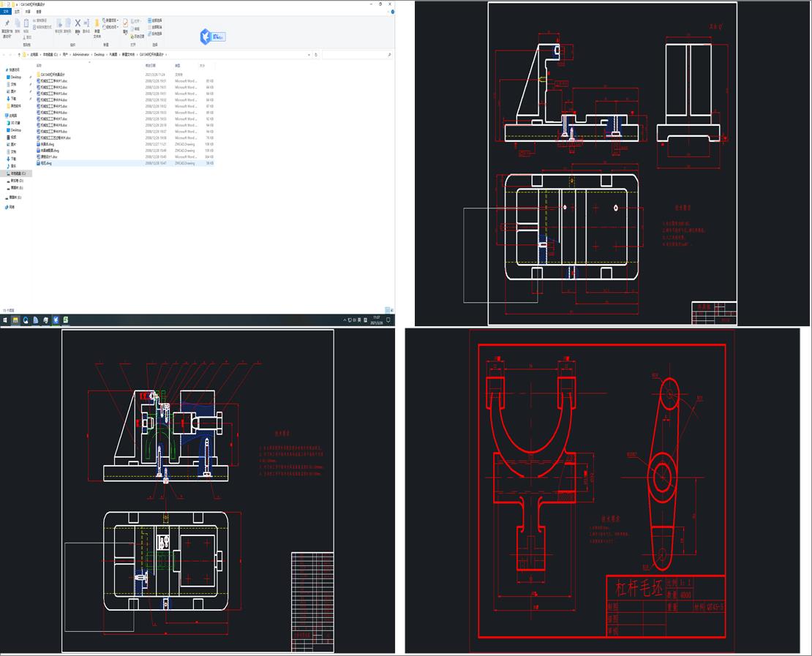Select Desktop under Quick Access
Screen dimensions: 812x656
click(x=15, y=77)
